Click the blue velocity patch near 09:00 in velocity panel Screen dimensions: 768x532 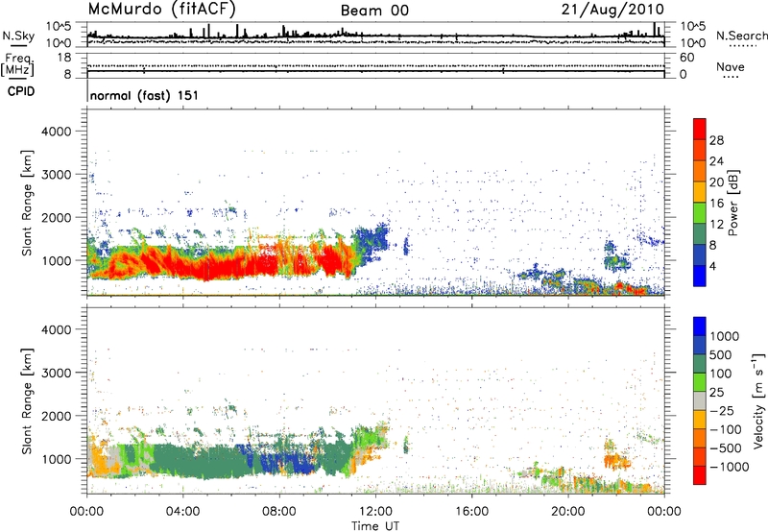coord(299,463)
